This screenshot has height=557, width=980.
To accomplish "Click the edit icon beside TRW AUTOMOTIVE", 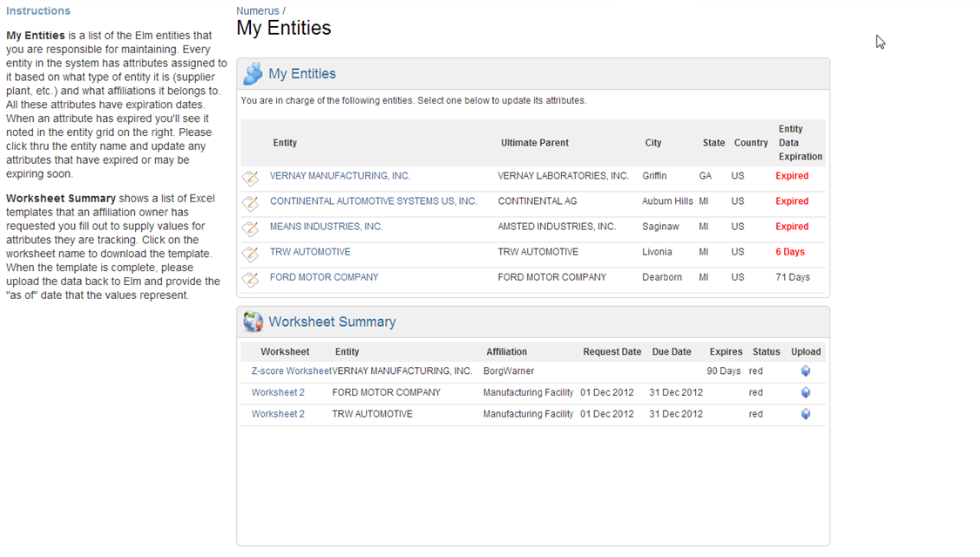I will 251,252.
